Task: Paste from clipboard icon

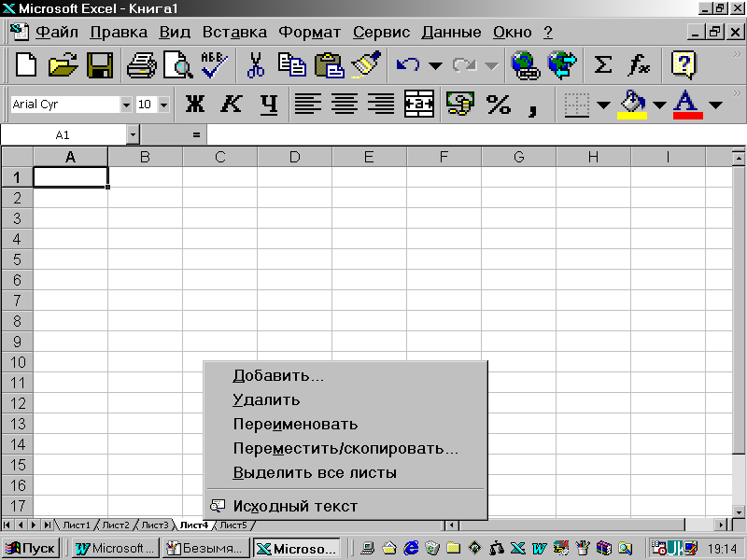Action: (329, 64)
